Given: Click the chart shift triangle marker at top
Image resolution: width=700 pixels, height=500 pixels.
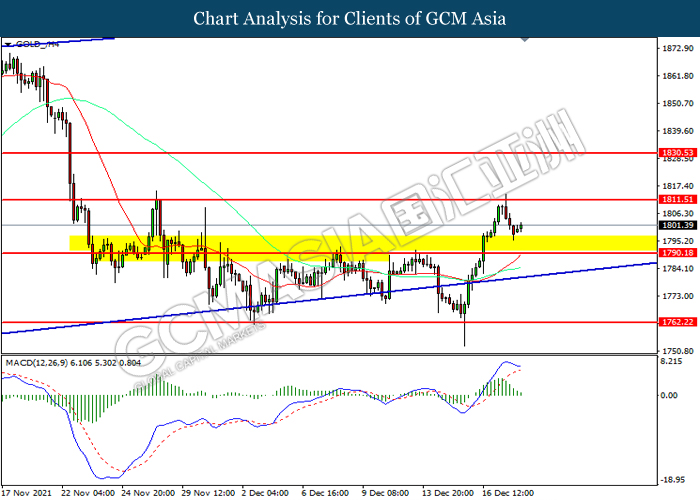Looking at the screenshot, I should [525, 40].
